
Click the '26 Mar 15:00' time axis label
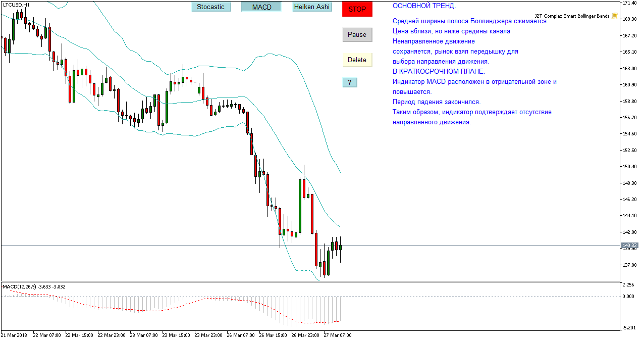273,335
